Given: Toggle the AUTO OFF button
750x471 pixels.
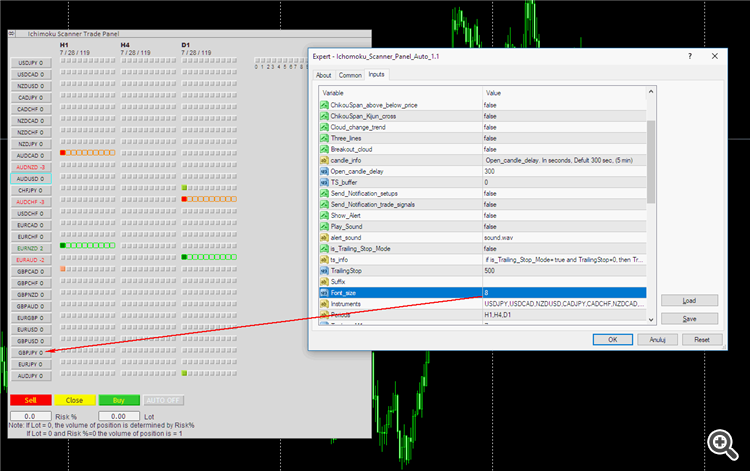Looking at the screenshot, I should (163, 400).
